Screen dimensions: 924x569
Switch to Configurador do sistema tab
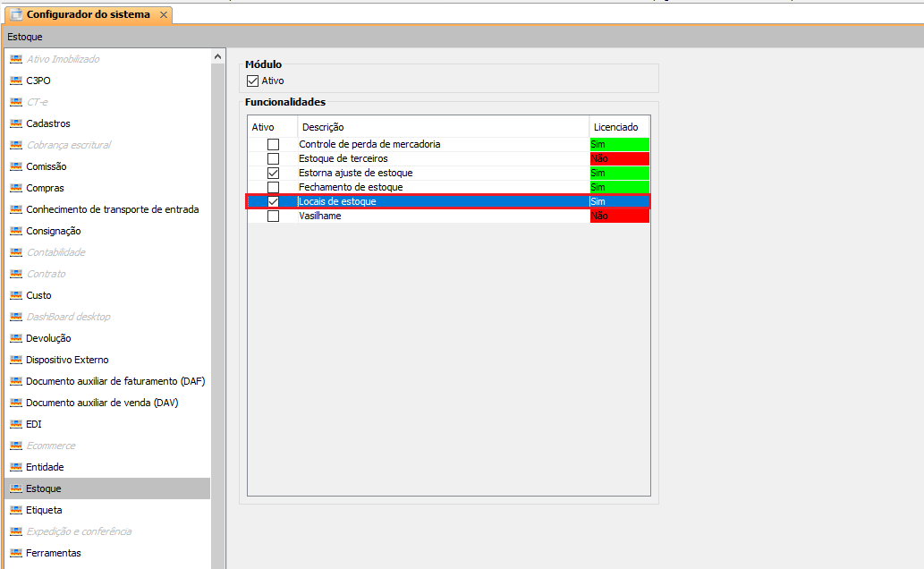pyautogui.click(x=88, y=15)
